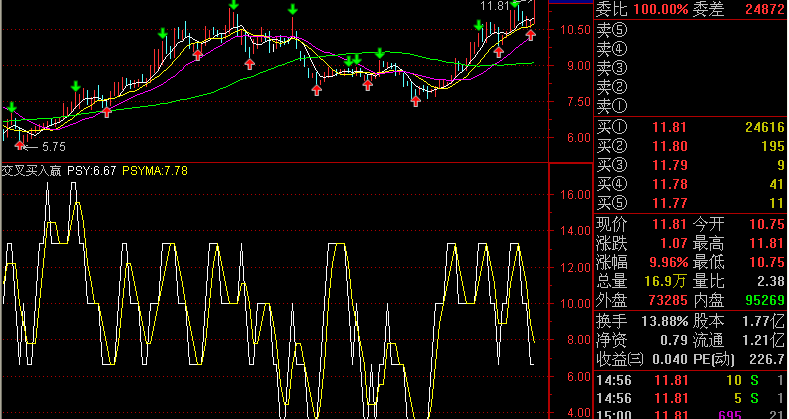Select the 14:56 trade row with volume 5
This screenshot has height=419, width=789.
click(x=690, y=399)
